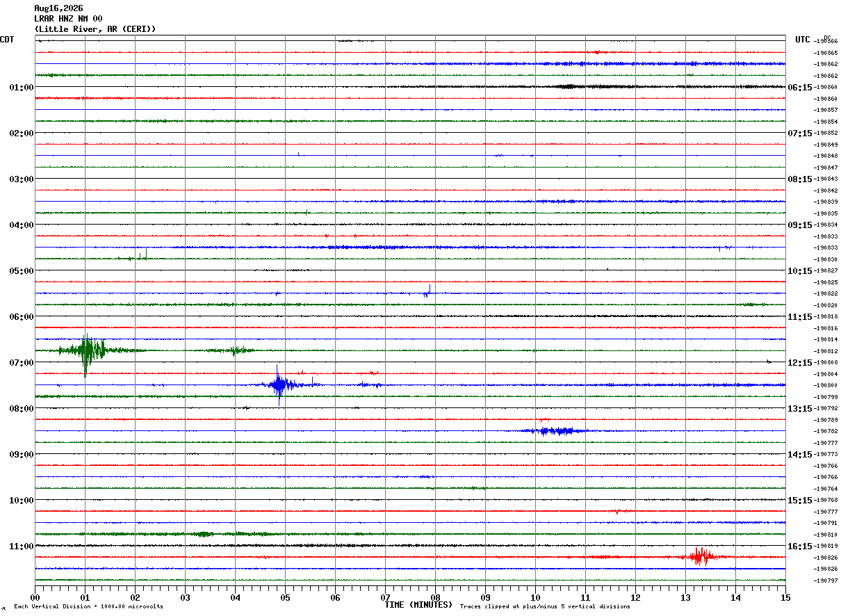Click the CDT timezone label
The height and width of the screenshot is (616, 841).
click(x=7, y=40)
